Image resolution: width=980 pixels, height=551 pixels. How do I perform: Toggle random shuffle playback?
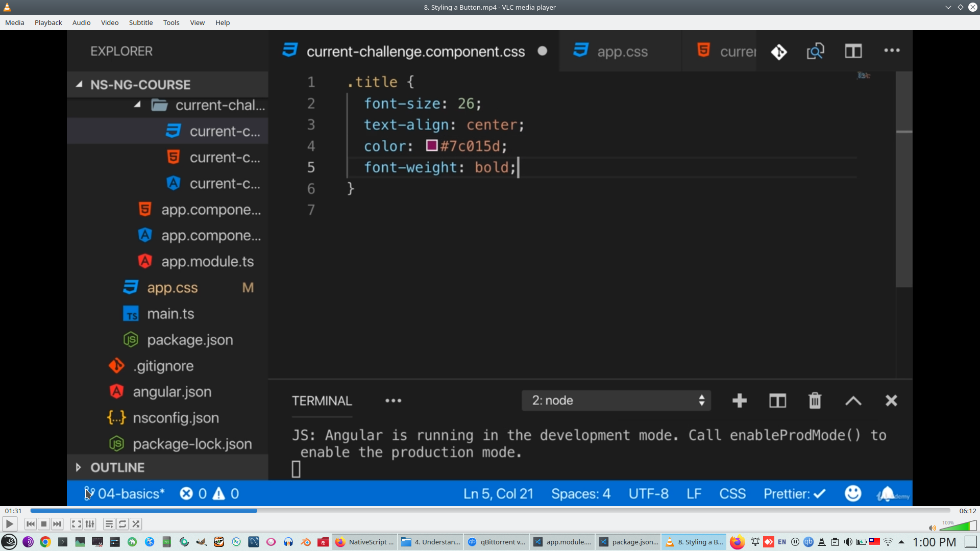136,524
